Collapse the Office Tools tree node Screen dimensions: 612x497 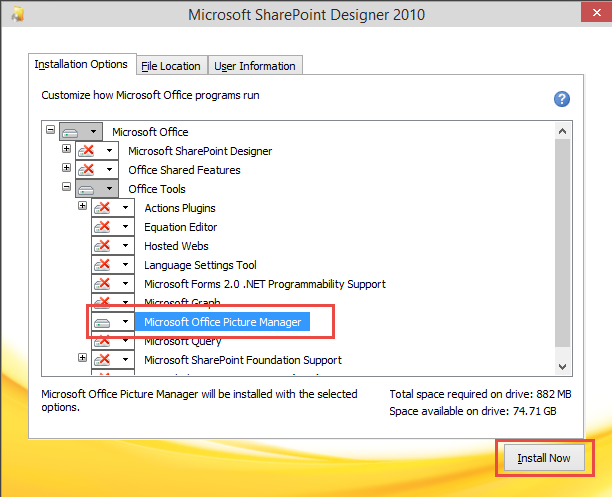tap(66, 188)
